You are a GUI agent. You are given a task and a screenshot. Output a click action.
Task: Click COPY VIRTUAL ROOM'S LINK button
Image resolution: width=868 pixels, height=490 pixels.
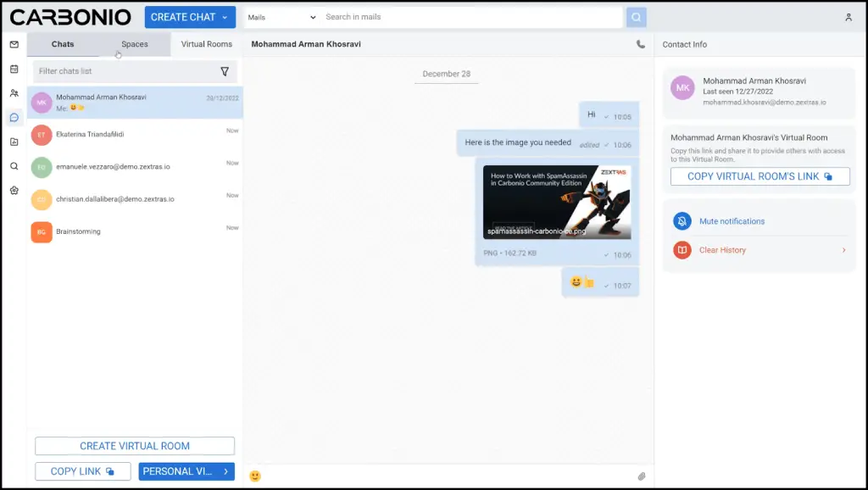click(760, 176)
